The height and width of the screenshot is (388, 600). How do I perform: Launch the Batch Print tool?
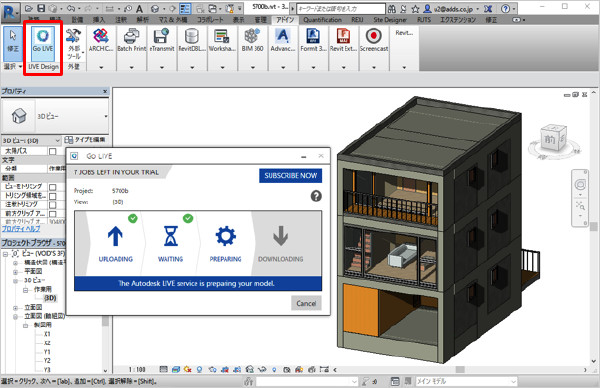click(x=131, y=41)
